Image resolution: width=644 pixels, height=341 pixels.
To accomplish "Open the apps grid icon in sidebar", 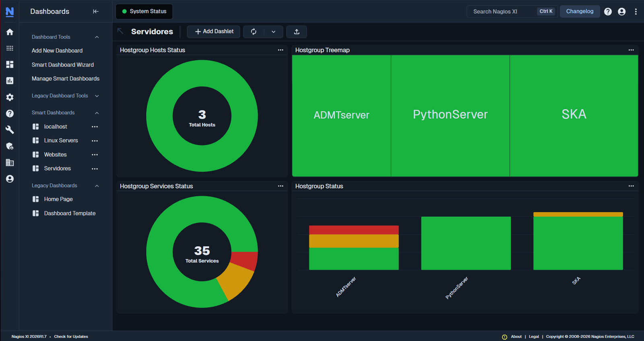I will [x=10, y=48].
